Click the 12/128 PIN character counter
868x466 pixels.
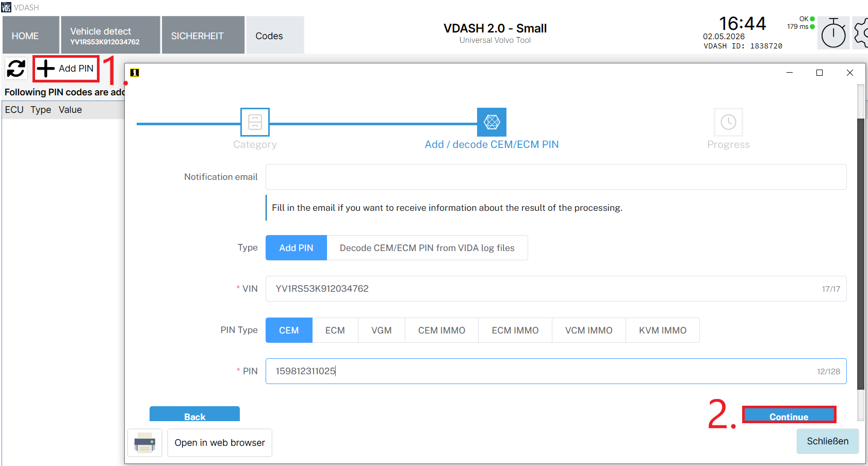pyautogui.click(x=828, y=372)
